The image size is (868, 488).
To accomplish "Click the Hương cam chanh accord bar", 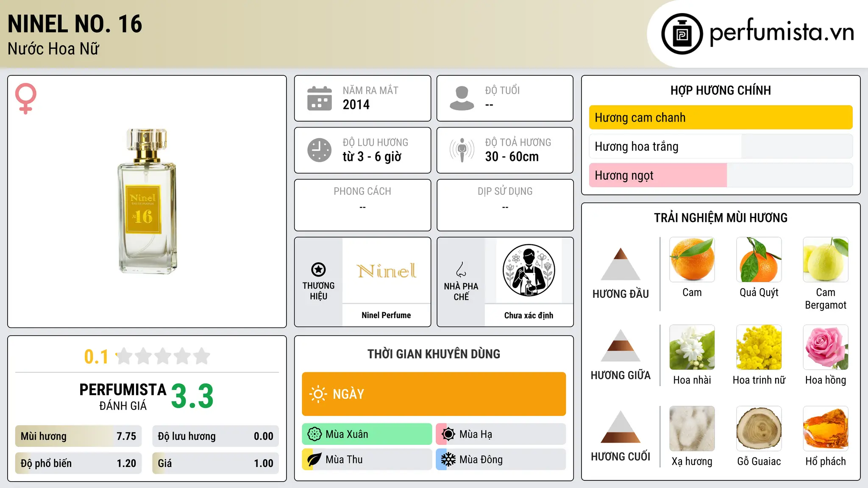I will pyautogui.click(x=721, y=117).
